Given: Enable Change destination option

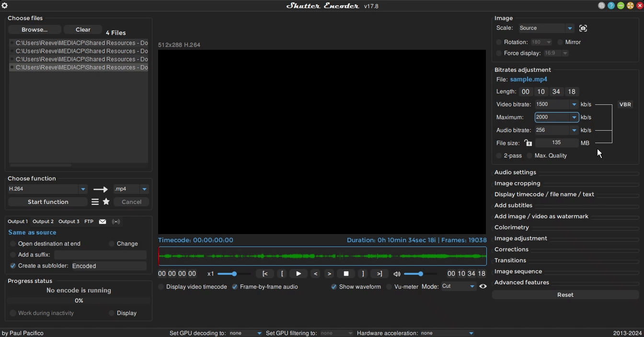Looking at the screenshot, I should point(112,244).
